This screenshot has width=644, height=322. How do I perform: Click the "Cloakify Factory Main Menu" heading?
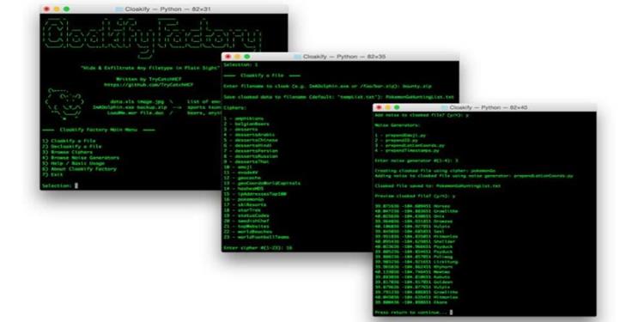pyautogui.click(x=99, y=130)
